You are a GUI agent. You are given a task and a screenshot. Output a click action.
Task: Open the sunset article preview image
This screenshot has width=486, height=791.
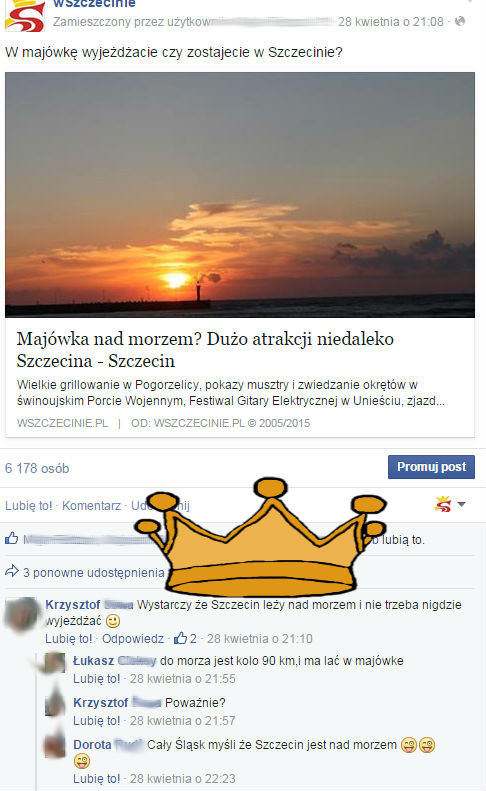point(240,195)
